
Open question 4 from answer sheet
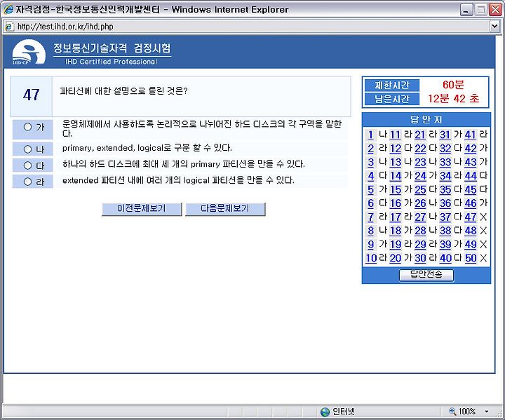coord(371,176)
